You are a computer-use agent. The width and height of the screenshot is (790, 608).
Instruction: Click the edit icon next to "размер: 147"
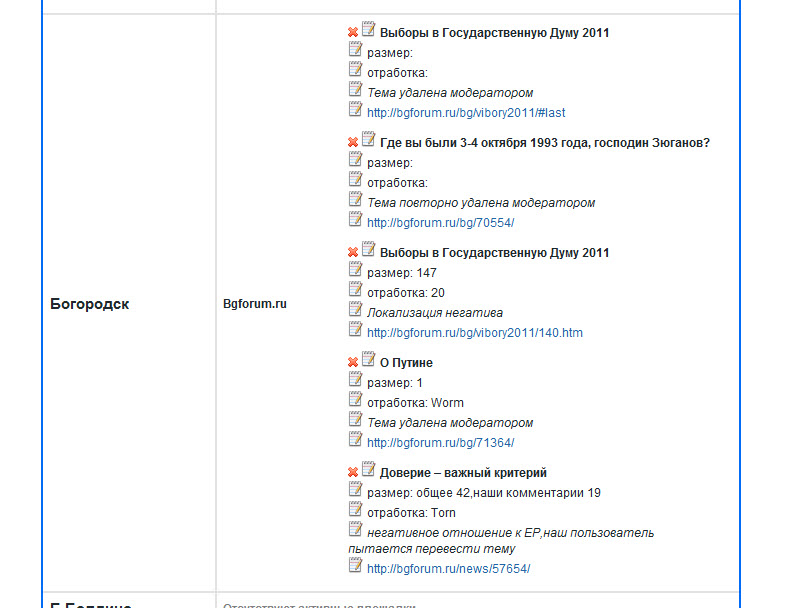[355, 270]
